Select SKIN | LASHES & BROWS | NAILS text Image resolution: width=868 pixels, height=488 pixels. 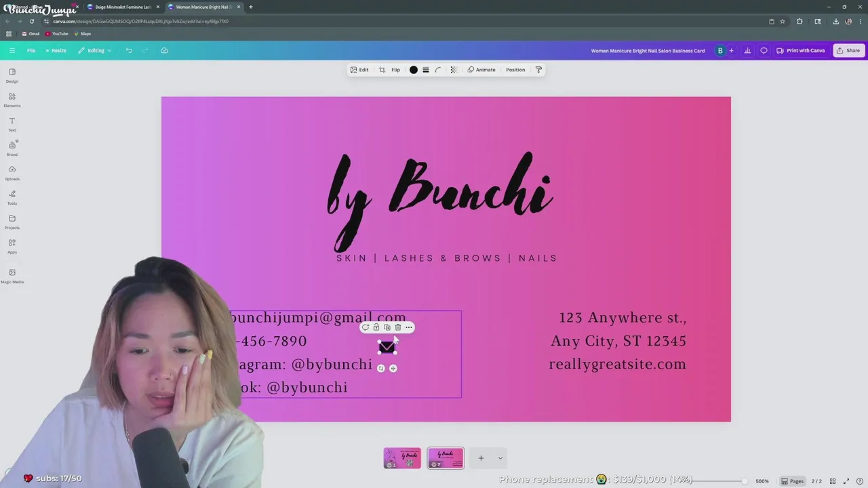447,258
